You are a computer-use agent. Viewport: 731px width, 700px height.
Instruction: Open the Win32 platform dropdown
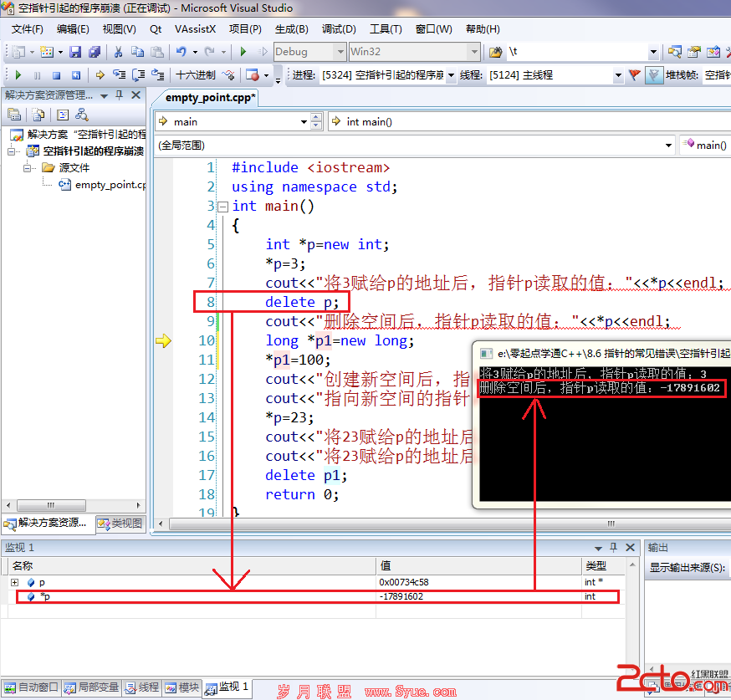(x=474, y=52)
